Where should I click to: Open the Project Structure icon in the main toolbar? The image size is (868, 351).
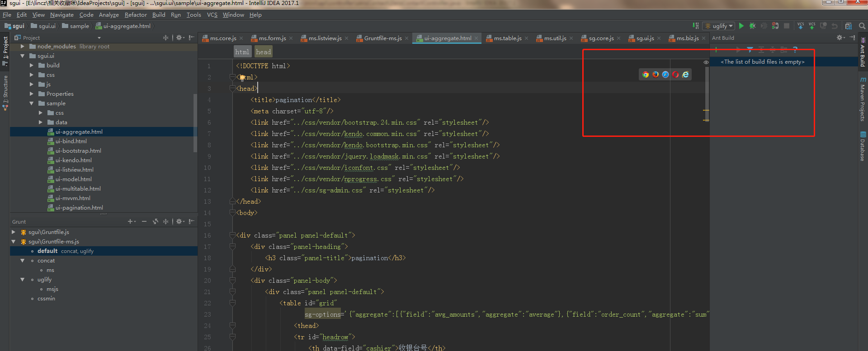(x=849, y=26)
